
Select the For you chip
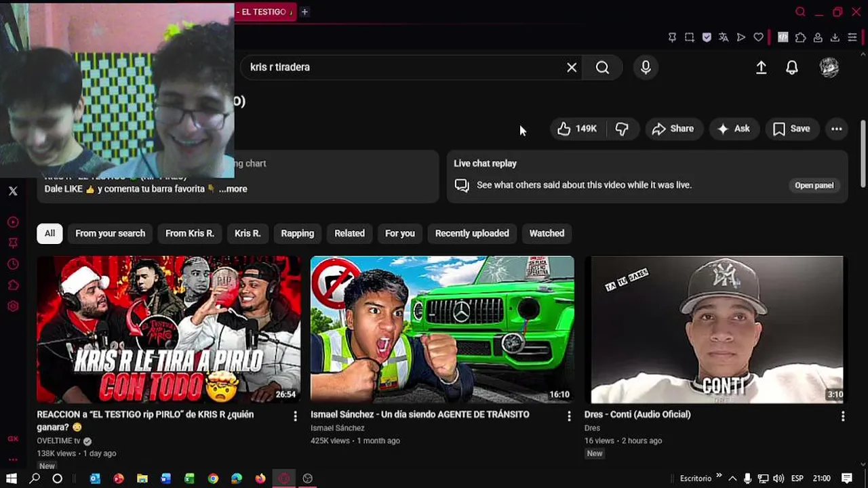399,233
